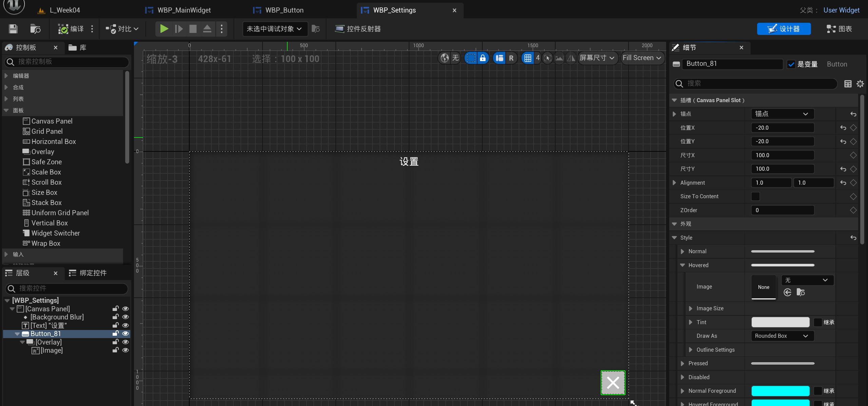Toggle the grid snapping icon
This screenshot has width=868, height=406.
pyautogui.click(x=527, y=58)
